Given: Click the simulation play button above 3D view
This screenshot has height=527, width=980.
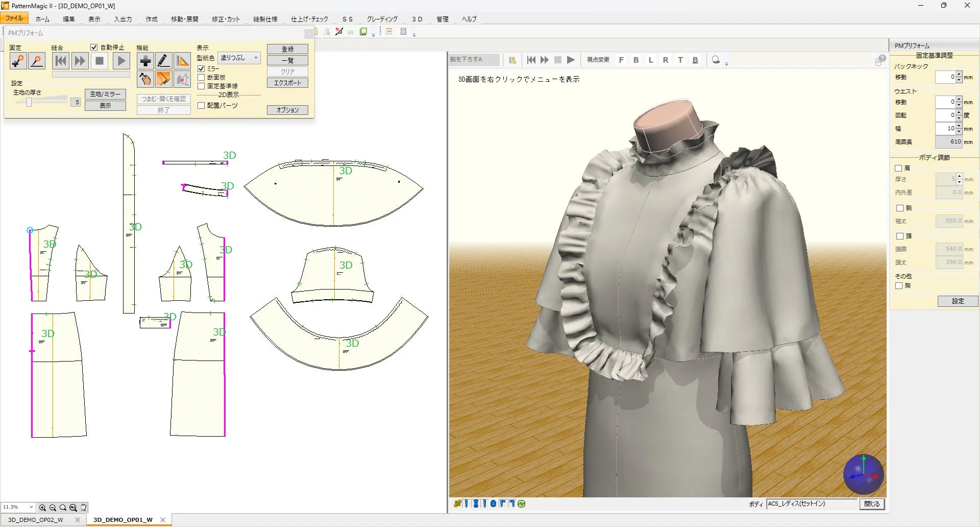Looking at the screenshot, I should 571,60.
